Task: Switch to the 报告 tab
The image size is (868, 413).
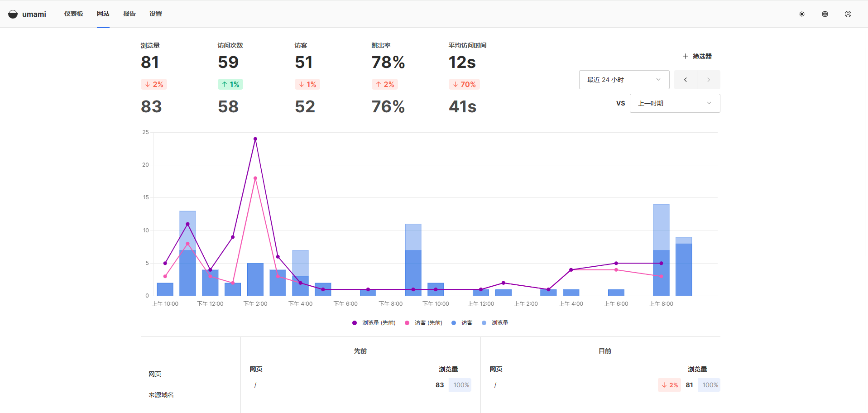Action: pos(129,14)
